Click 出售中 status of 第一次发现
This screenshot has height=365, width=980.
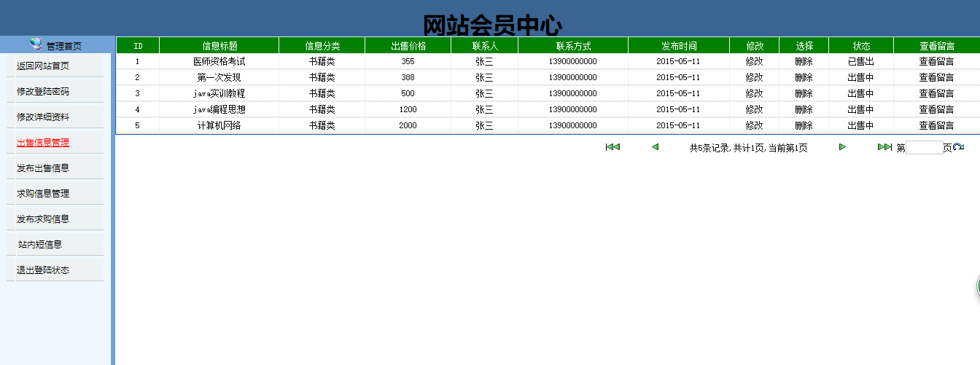tap(860, 77)
